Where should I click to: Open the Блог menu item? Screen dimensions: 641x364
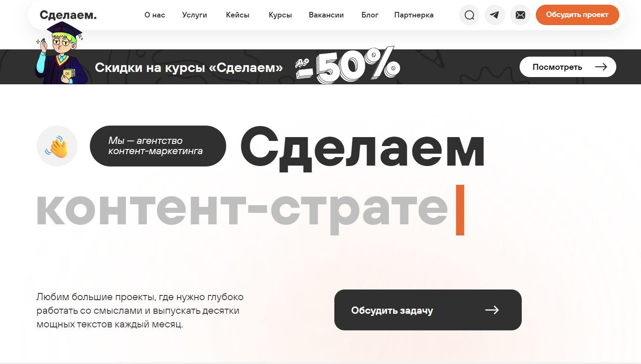pyautogui.click(x=370, y=15)
